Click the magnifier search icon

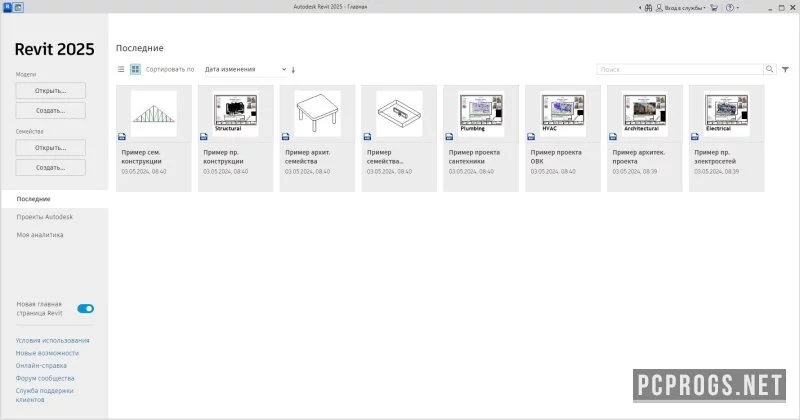[769, 69]
